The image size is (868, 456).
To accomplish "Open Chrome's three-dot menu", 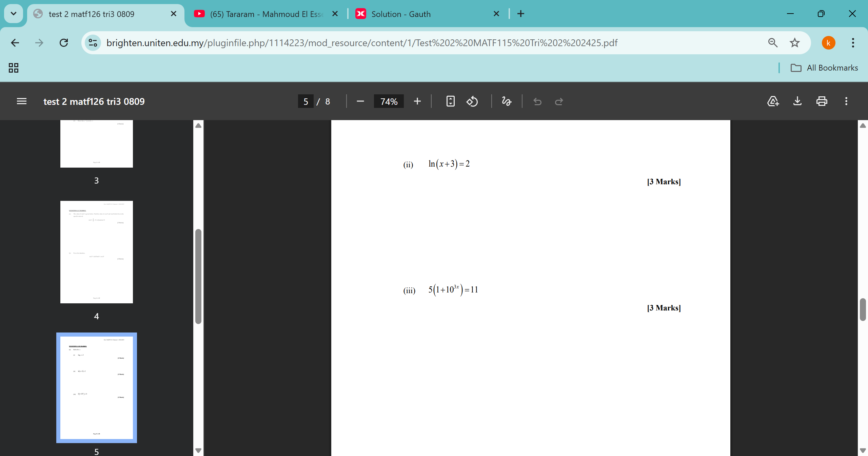I will pyautogui.click(x=853, y=43).
